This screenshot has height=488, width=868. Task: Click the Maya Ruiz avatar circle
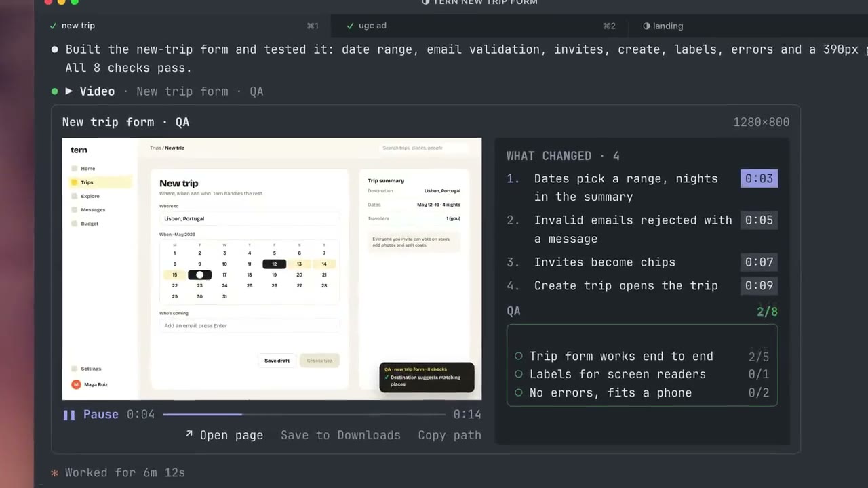75,384
